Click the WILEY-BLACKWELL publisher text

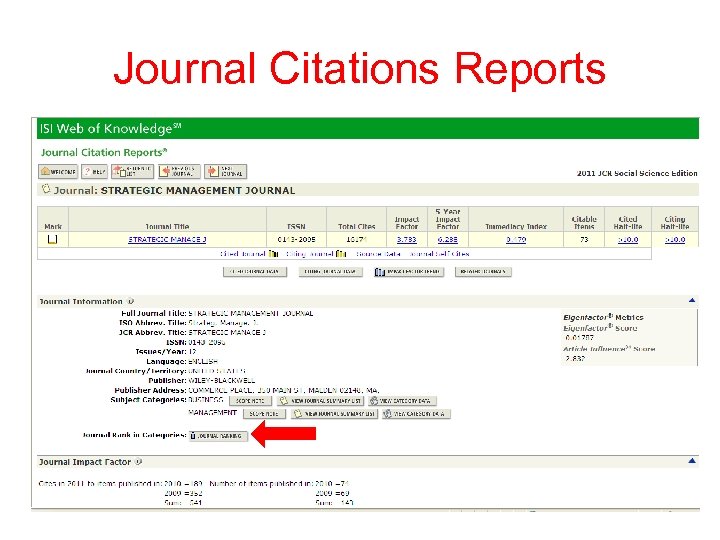click(x=221, y=380)
